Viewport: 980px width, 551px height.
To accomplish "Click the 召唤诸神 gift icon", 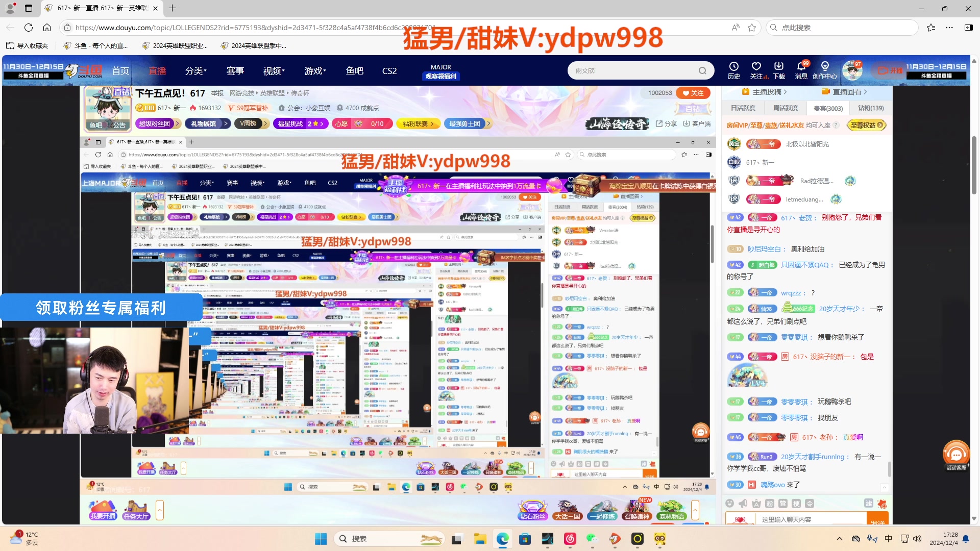I will (637, 510).
